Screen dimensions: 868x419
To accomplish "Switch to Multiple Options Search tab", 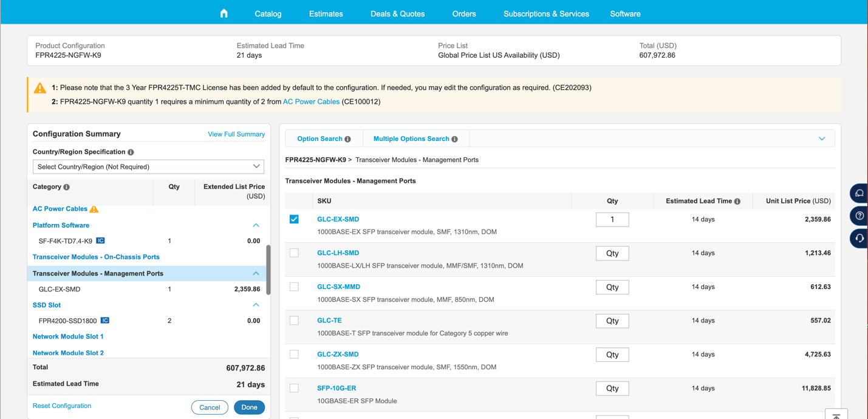I will [x=416, y=139].
